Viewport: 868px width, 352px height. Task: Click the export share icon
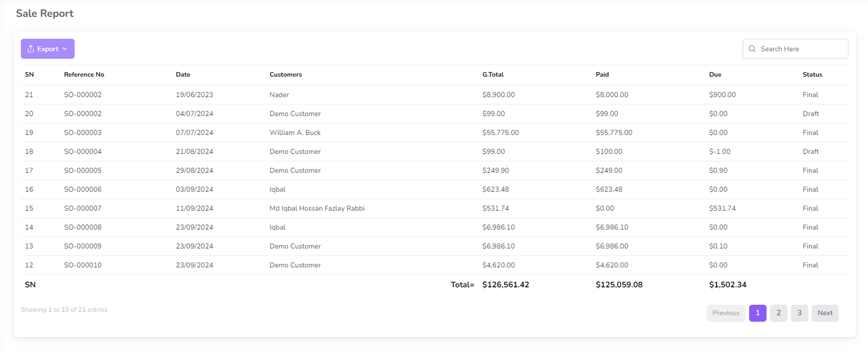31,49
